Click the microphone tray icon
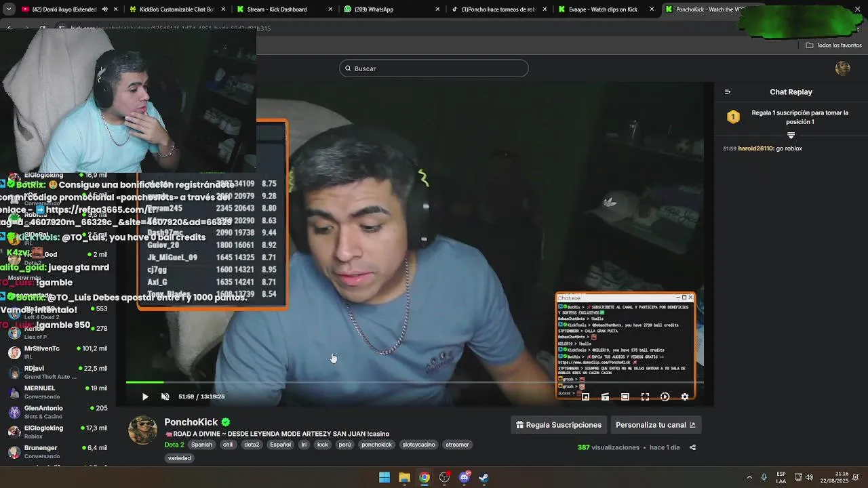The image size is (868, 488). [764, 477]
